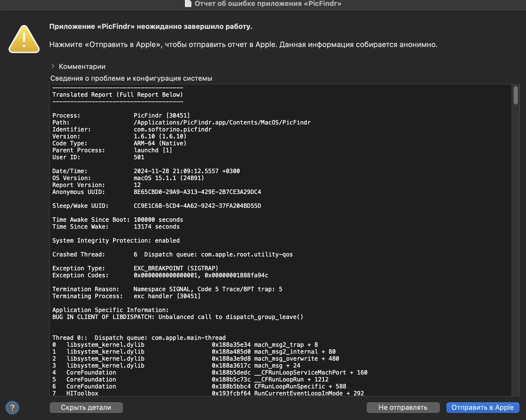This screenshot has width=526, height=420.
Task: Click 100000 seconds awake since boot value
Action: tap(158, 220)
